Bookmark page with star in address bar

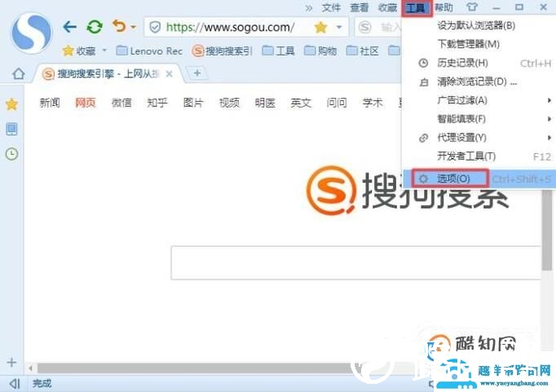point(320,27)
